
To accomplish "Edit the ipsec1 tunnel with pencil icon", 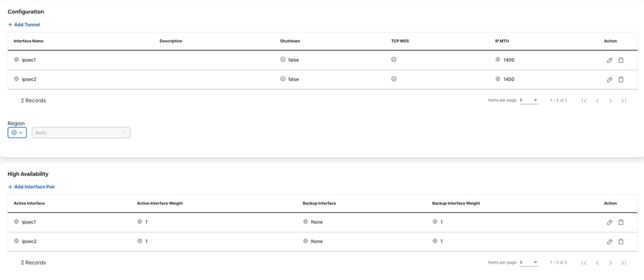I will (x=609, y=60).
